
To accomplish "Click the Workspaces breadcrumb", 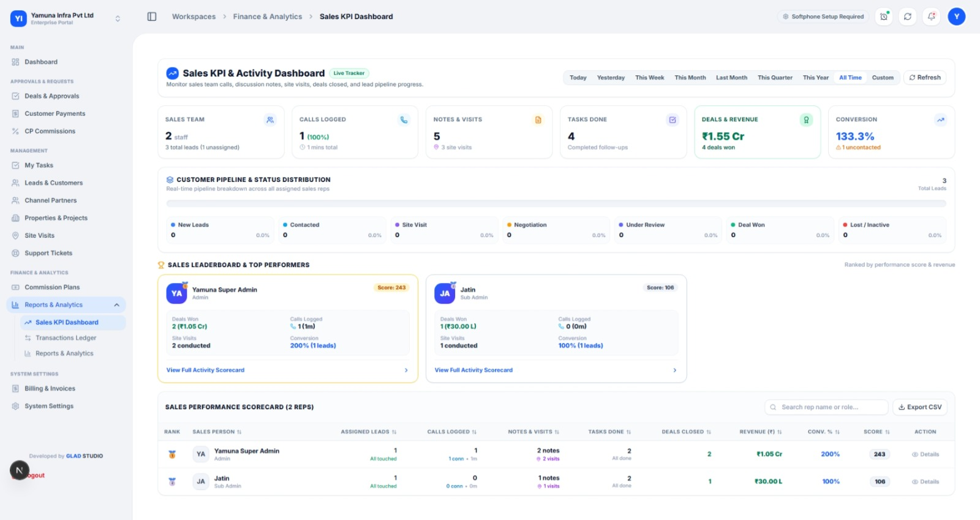I will point(194,17).
